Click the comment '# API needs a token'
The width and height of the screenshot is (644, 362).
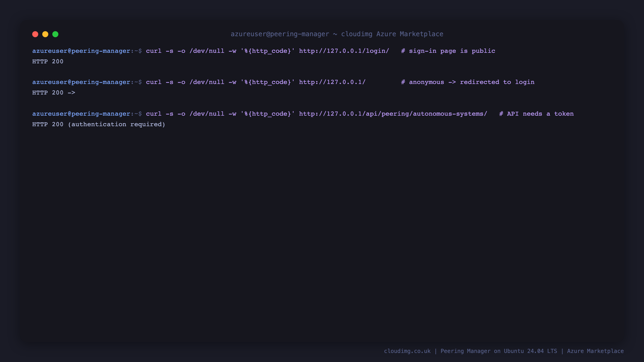click(536, 114)
